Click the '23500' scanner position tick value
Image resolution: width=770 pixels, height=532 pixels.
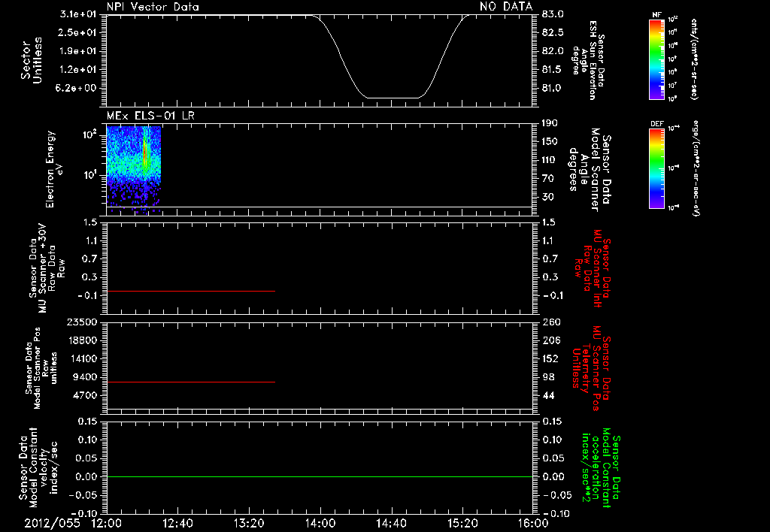[x=82, y=322]
